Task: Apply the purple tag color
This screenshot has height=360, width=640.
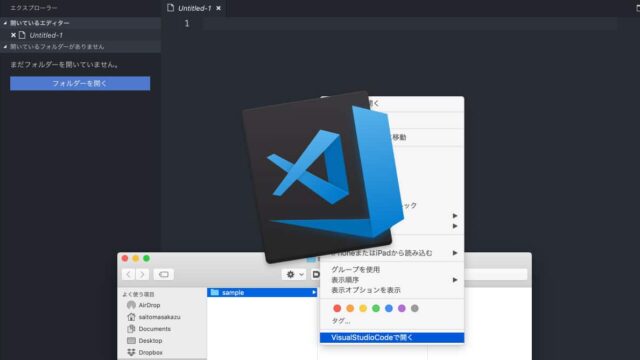Action: tap(402, 309)
